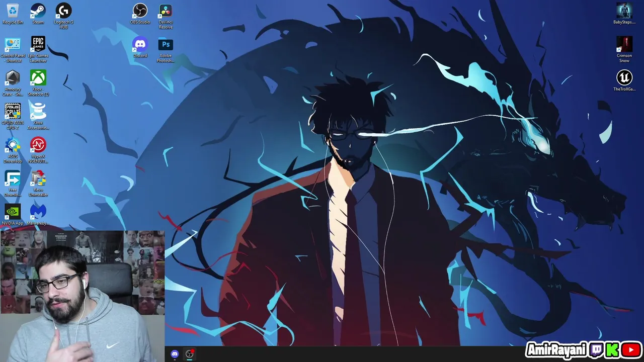Open TheTrollGame Unreal Engine shortcut

pos(624,80)
